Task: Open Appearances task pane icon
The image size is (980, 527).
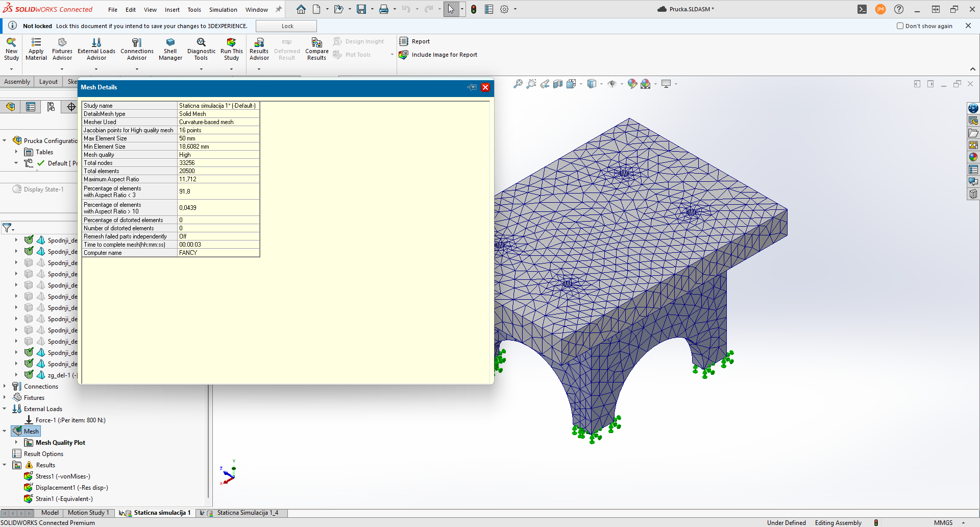Action: point(973,157)
